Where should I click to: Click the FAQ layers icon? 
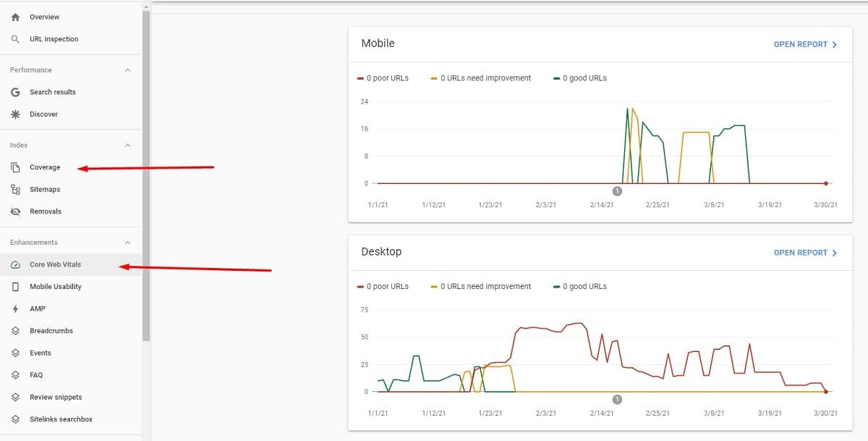pyautogui.click(x=15, y=375)
